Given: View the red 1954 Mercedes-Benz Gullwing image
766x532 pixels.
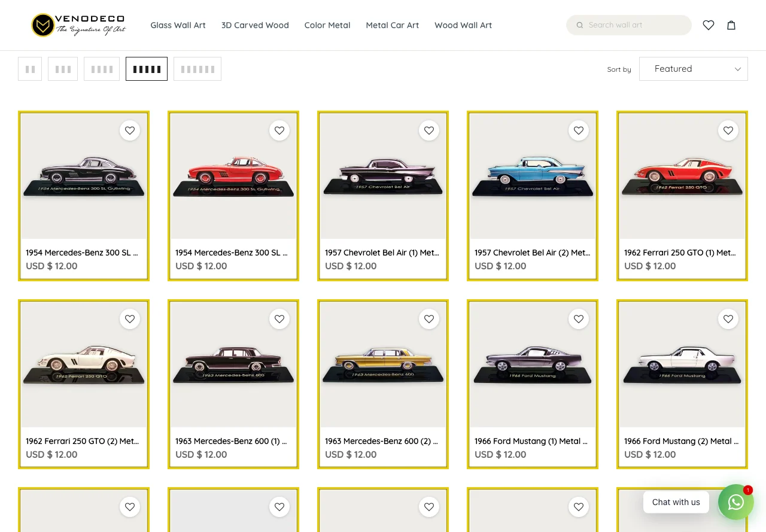Looking at the screenshot, I should point(233,177).
